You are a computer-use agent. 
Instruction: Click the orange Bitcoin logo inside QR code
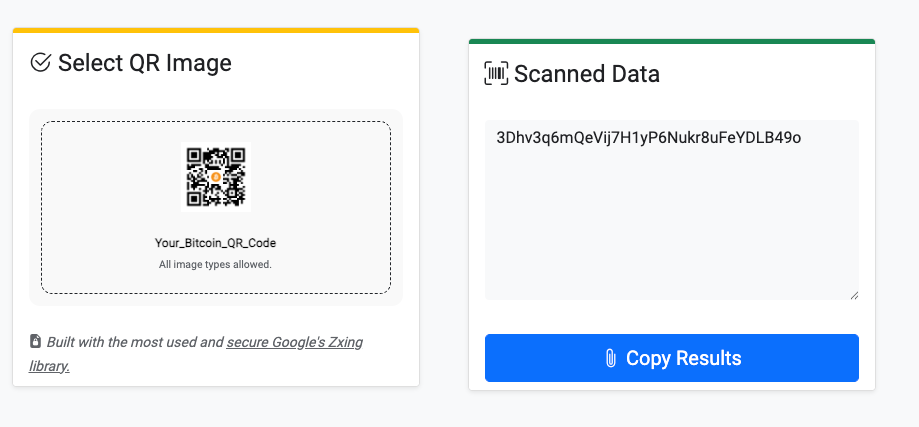click(215, 176)
